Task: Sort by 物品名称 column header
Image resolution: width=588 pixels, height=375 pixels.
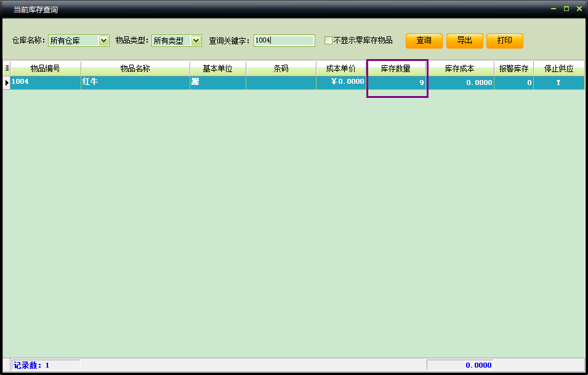Action: [x=135, y=68]
